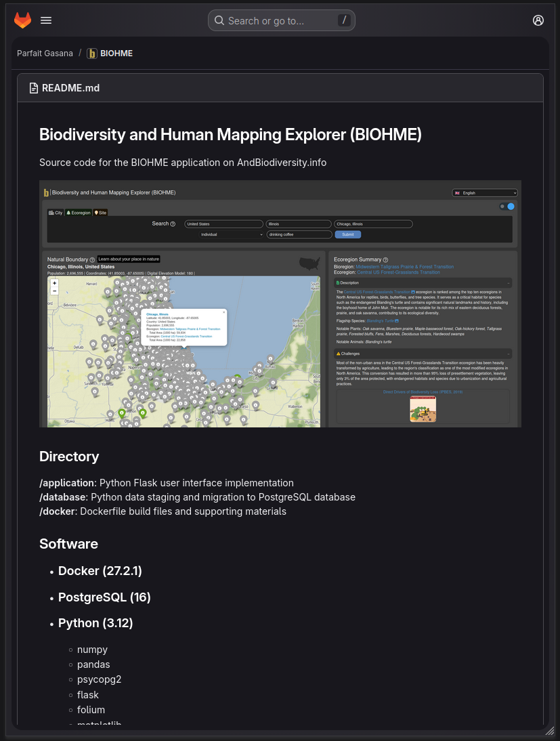Click the Challenges warning triangle icon
The image size is (560, 741).
[339, 354]
